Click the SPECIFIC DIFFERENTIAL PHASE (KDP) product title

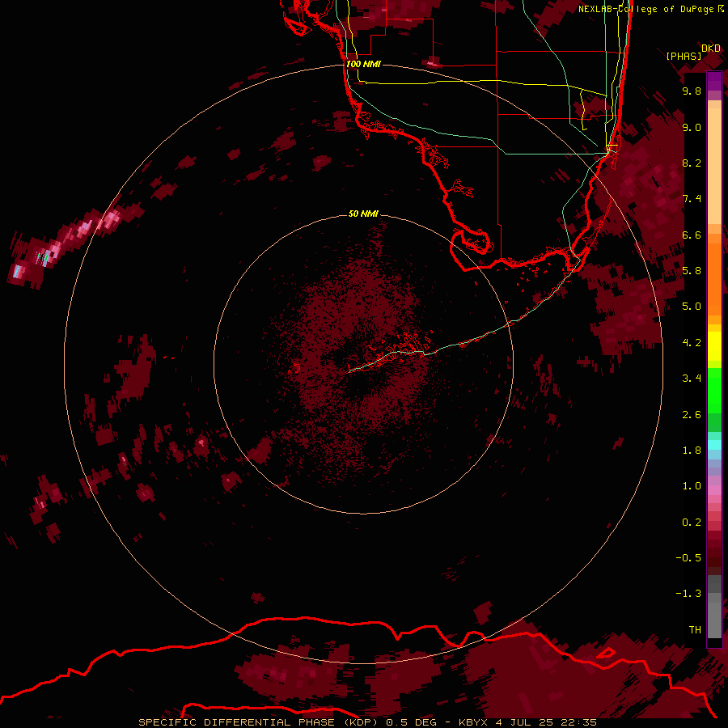click(x=260, y=722)
